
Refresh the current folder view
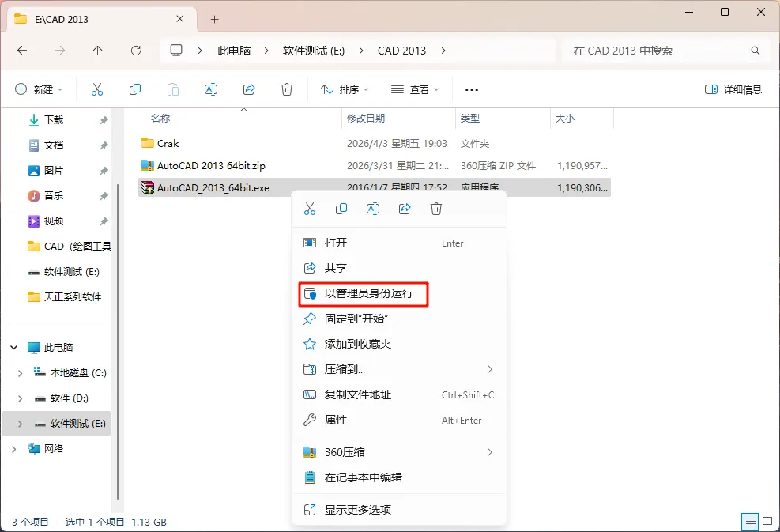(136, 51)
